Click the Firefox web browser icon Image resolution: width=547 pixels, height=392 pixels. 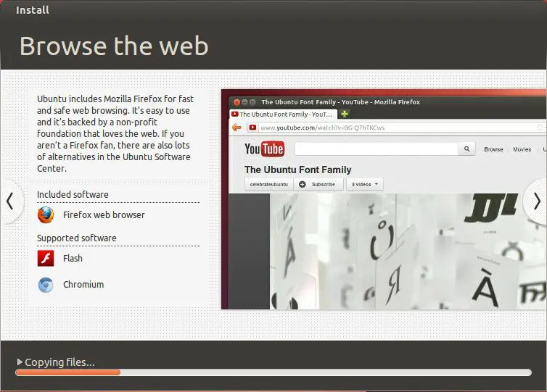[46, 214]
